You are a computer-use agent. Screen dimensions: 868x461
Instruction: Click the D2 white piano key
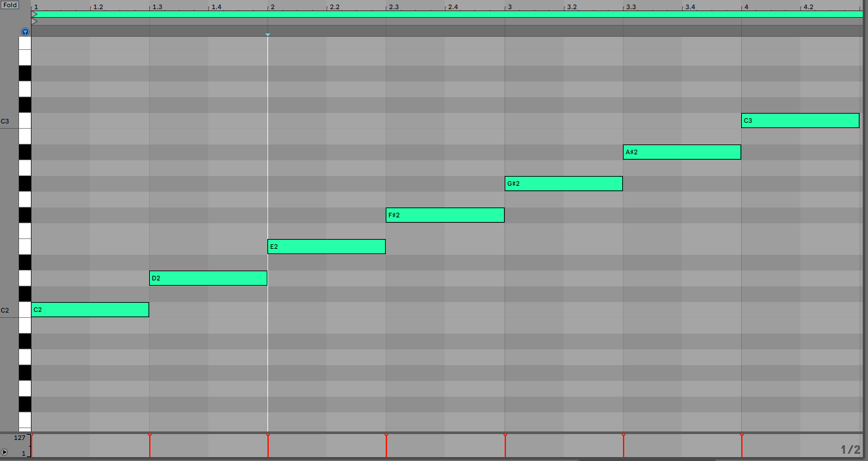point(25,278)
